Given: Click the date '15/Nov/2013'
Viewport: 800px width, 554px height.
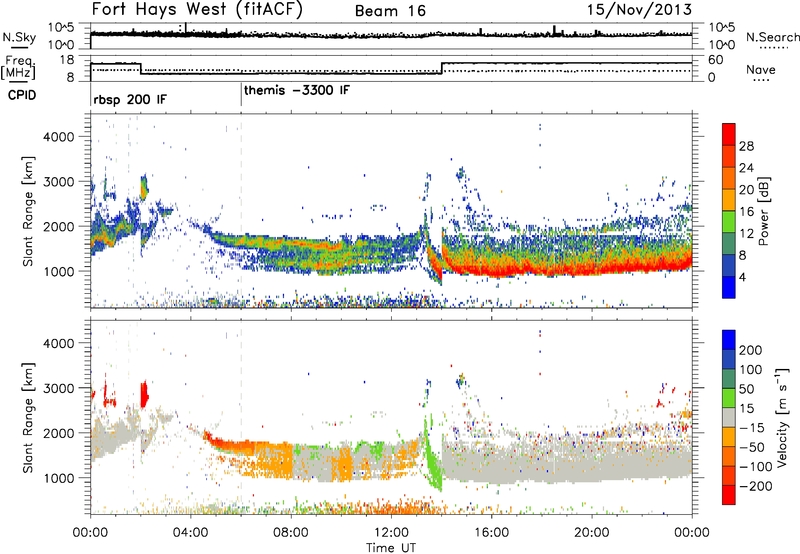Looking at the screenshot, I should (x=639, y=10).
